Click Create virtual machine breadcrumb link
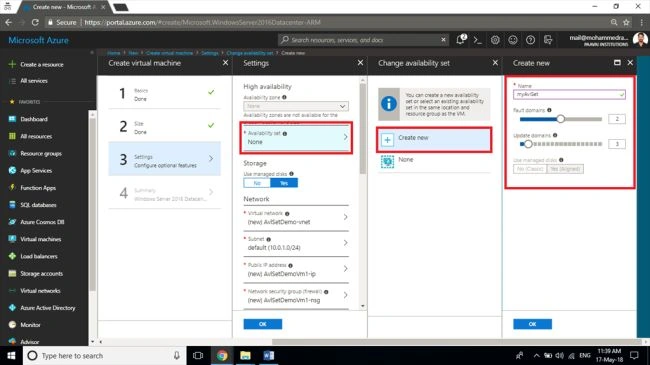The image size is (650, 365). click(170, 53)
